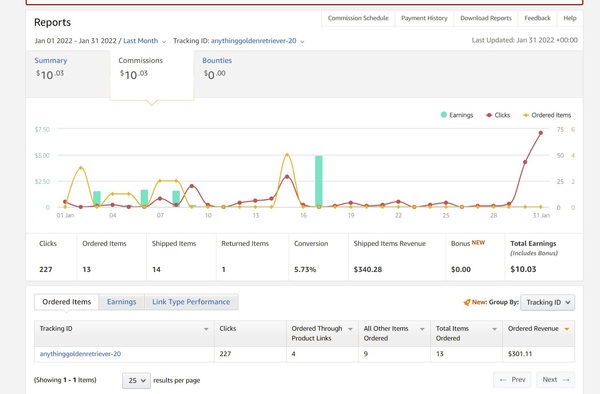Open Download Reports

486,18
